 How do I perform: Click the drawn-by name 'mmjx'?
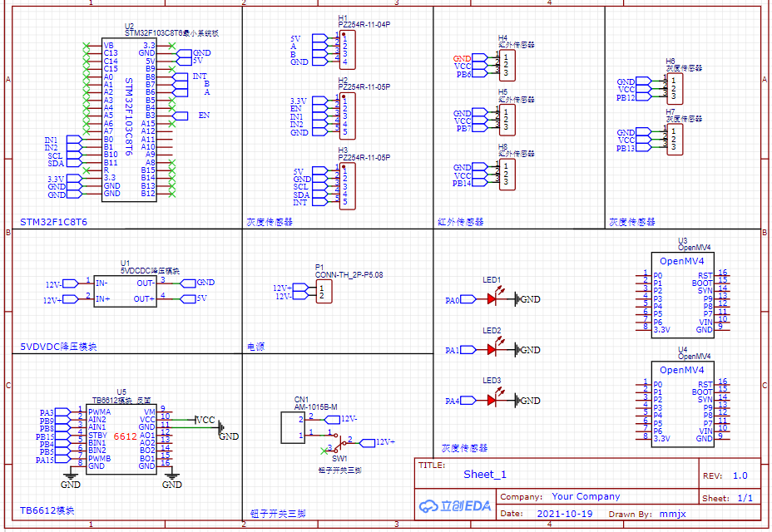(672, 514)
